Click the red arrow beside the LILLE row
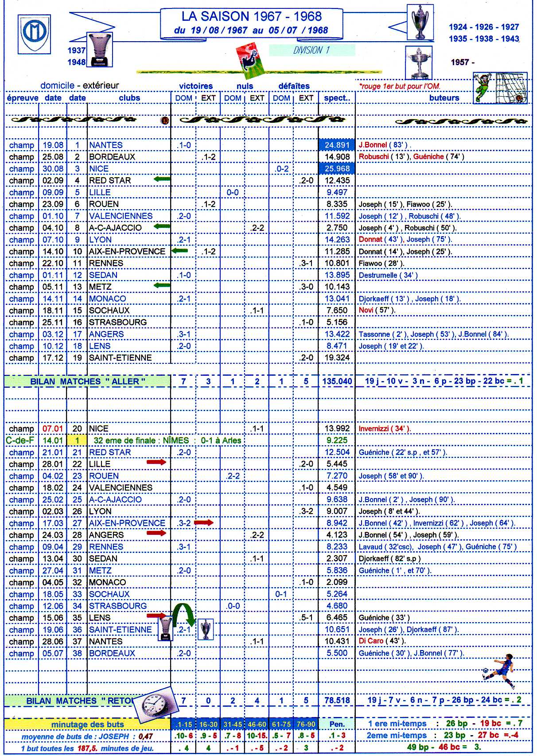Viewport: 537px width, 756px height. pos(156,462)
